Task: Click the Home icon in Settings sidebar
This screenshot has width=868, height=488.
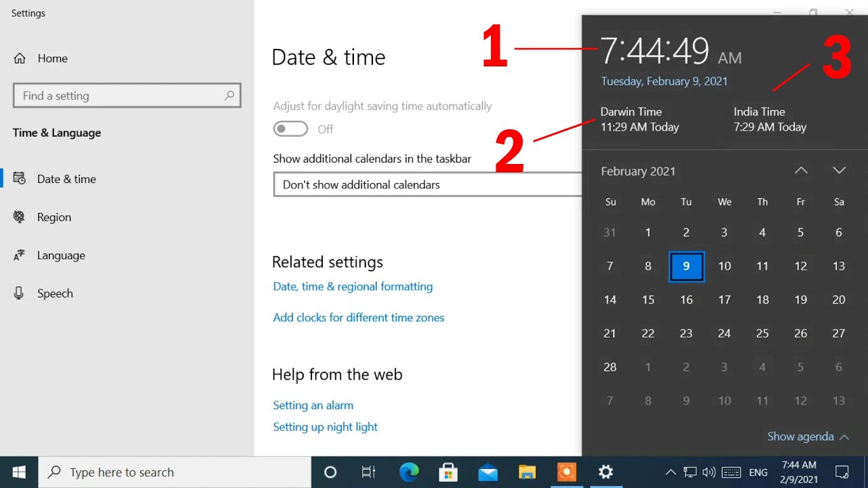Action: 20,58
